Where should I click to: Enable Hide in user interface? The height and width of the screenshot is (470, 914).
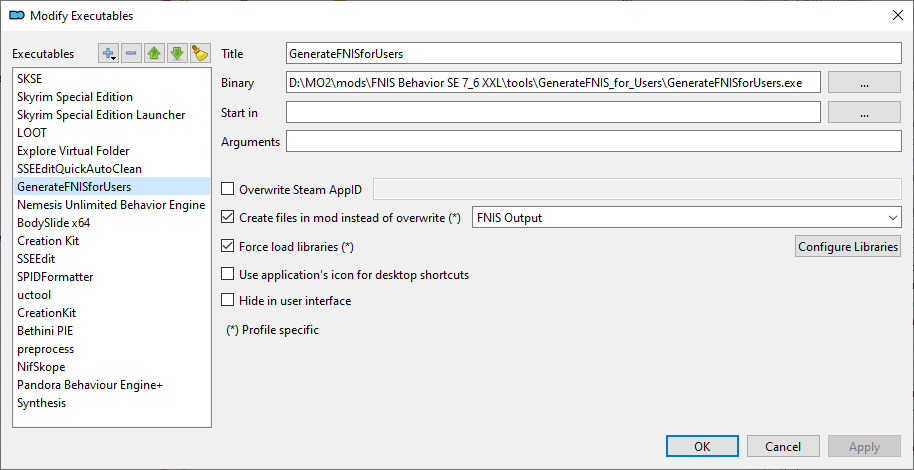[227, 301]
